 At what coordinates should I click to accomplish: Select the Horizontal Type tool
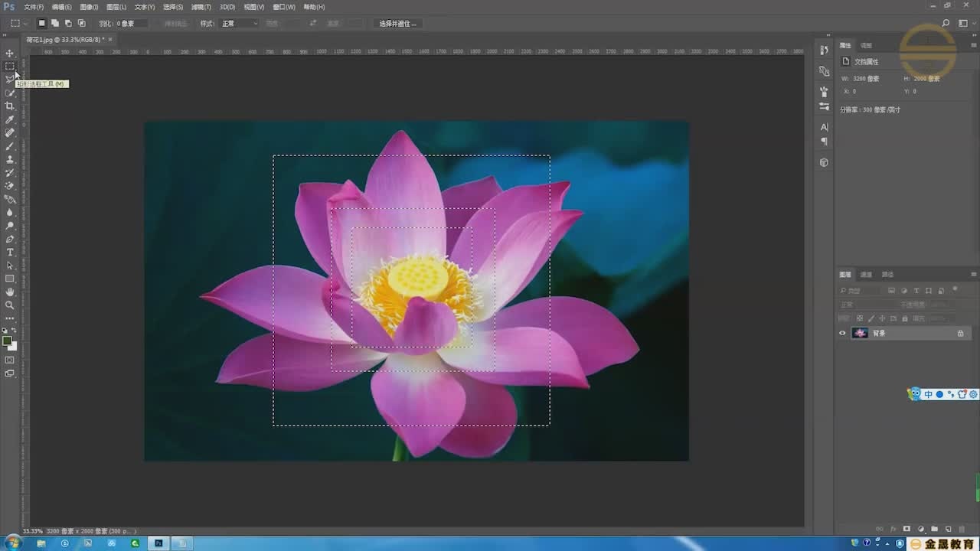[x=10, y=252]
